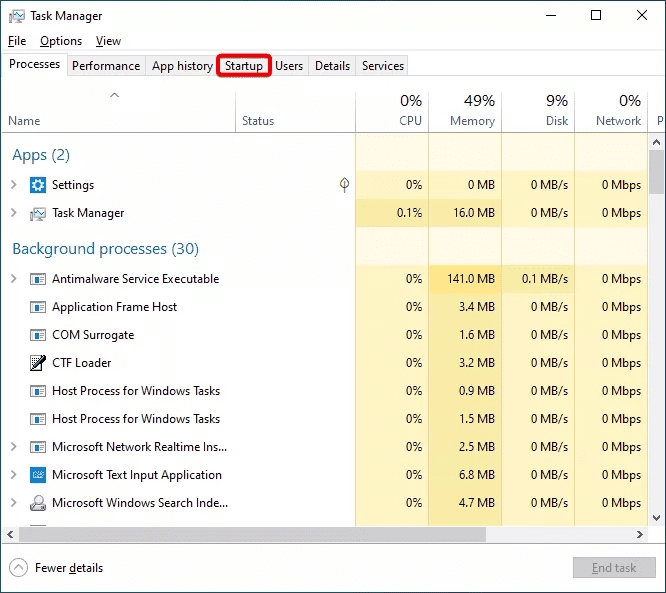Viewport: 666px width, 593px height.
Task: Expand Microsoft Windows Search Inde... row
Action: 14,503
